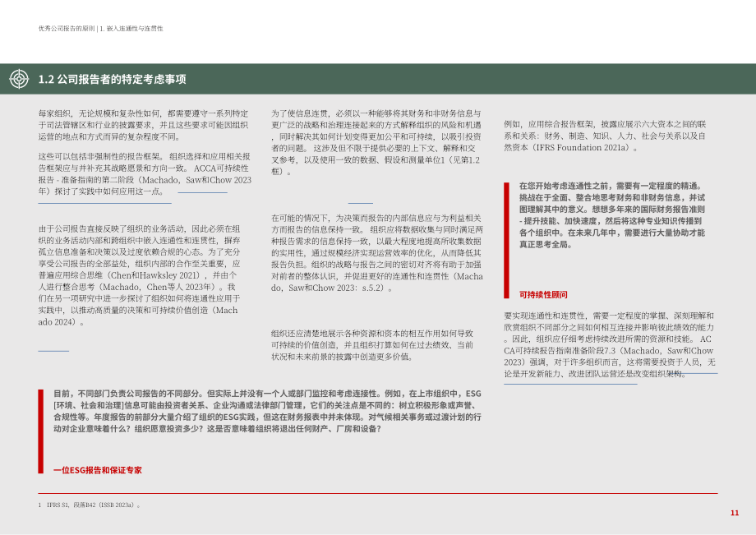Click the red attribution "可持续性顾问"
The image size is (756, 535).
click(543, 294)
